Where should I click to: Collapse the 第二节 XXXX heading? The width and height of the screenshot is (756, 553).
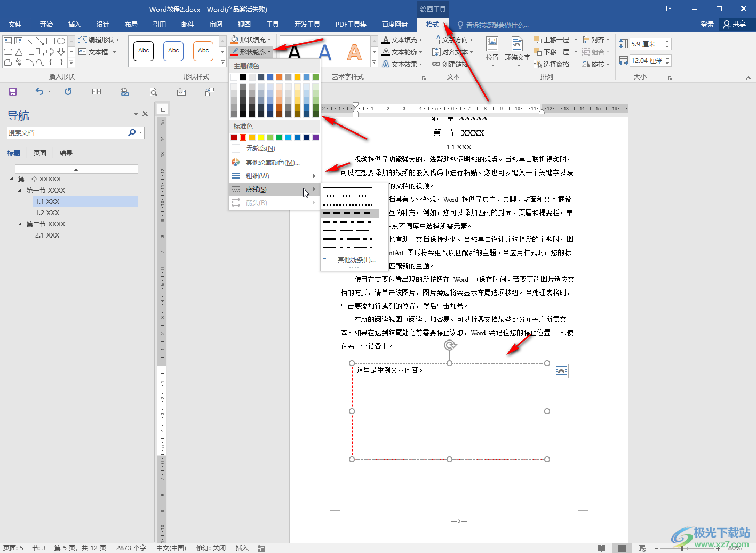pos(20,224)
